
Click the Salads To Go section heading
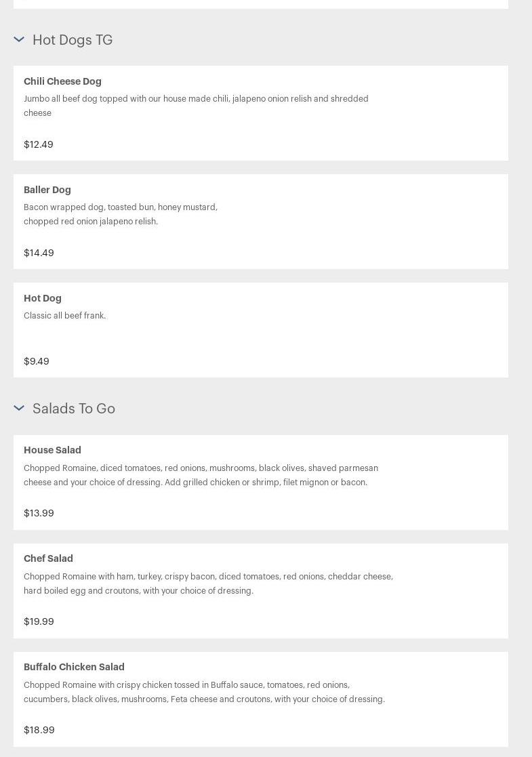(74, 409)
